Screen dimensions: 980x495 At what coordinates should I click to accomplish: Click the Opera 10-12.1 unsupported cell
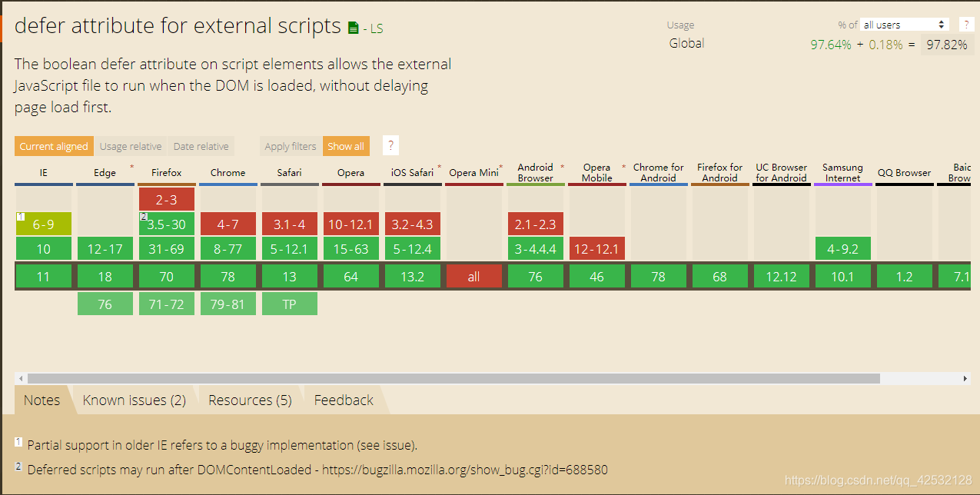click(351, 224)
